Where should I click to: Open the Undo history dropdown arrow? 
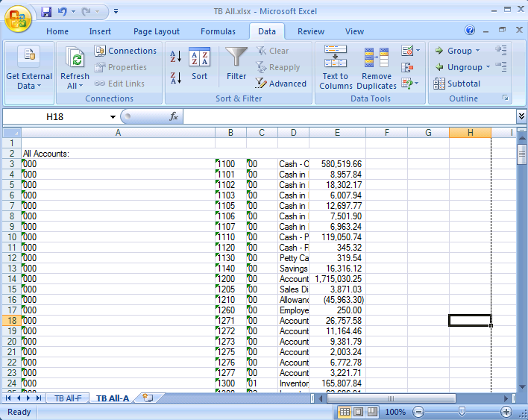73,12
